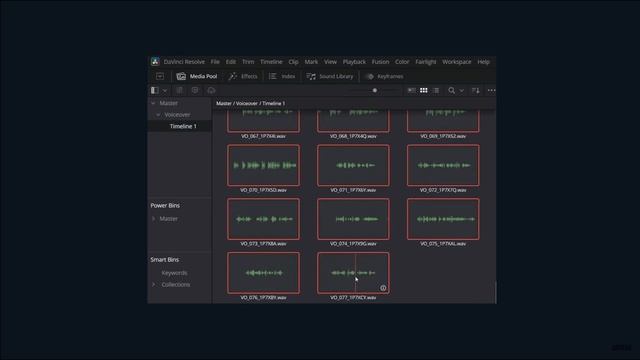Viewport: 640px width, 360px height.
Task: Open the Color menu
Action: pyautogui.click(x=402, y=62)
